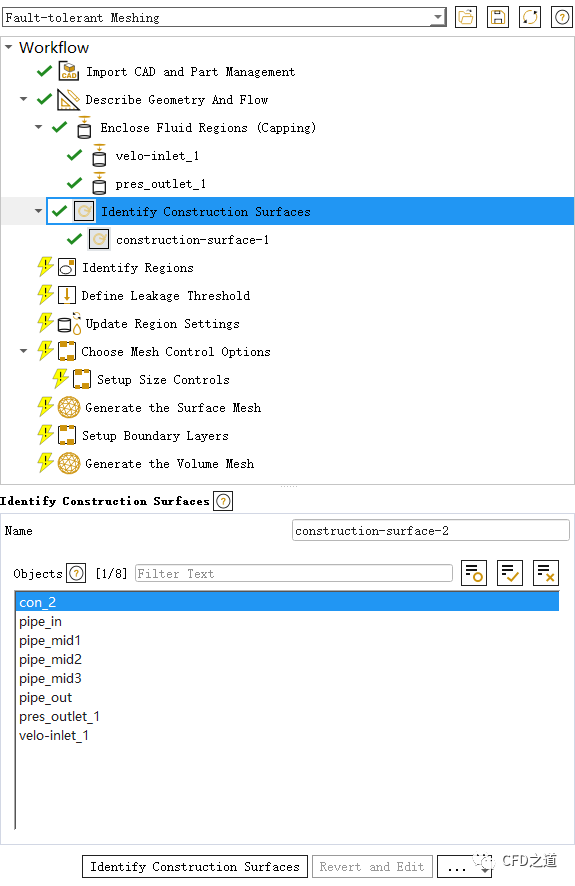Open the workflow help question icon
Viewport: 575px width, 886px height.
[x=561, y=17]
